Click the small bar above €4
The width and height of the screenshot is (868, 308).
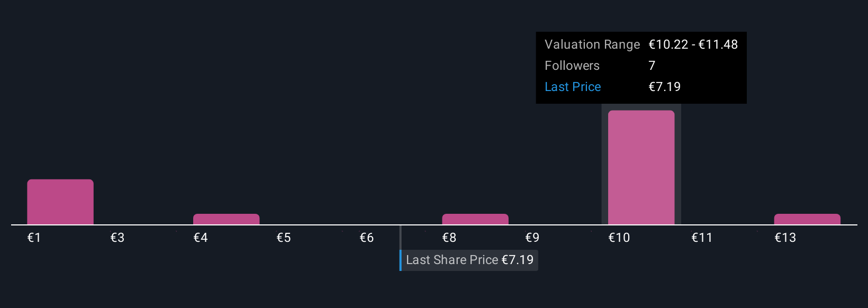(x=226, y=219)
